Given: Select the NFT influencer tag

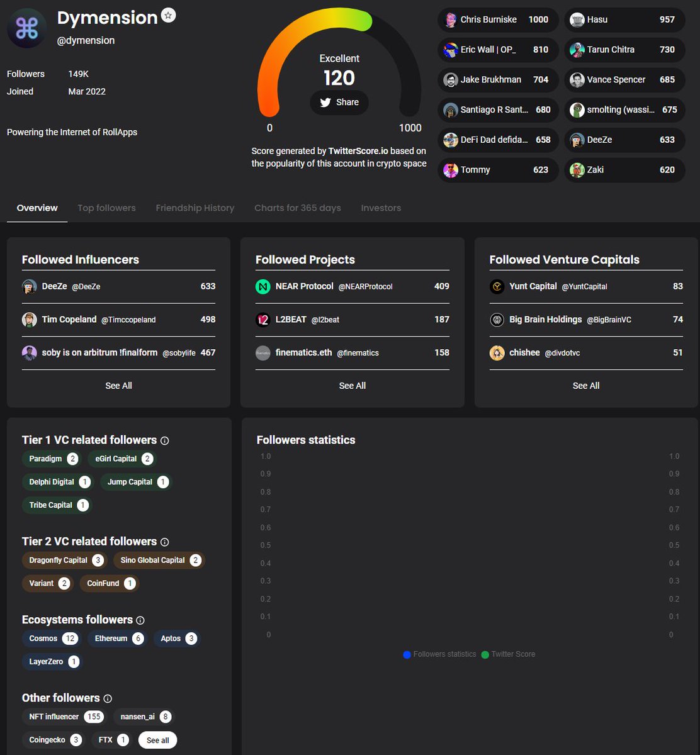Looking at the screenshot, I should 64,717.
